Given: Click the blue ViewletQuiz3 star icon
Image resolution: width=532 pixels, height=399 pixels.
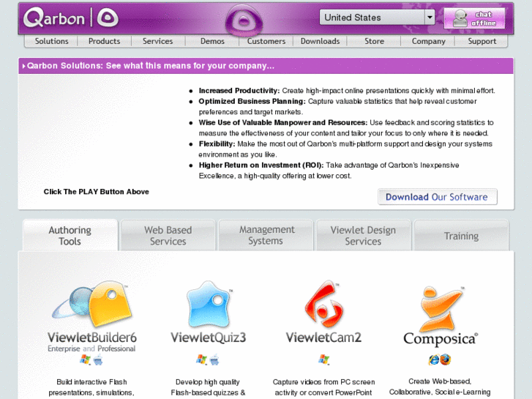Looking at the screenshot, I should pyautogui.click(x=208, y=304).
